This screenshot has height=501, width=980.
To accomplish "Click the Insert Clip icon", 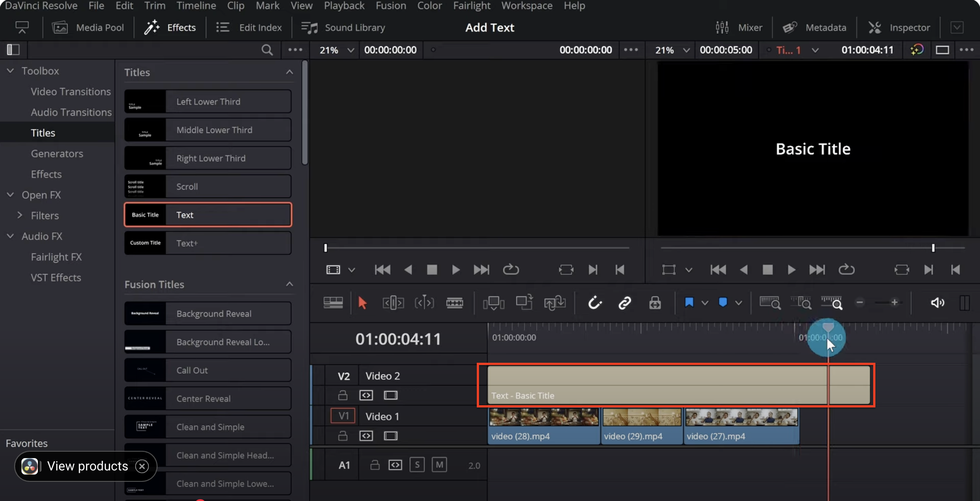I will [494, 303].
